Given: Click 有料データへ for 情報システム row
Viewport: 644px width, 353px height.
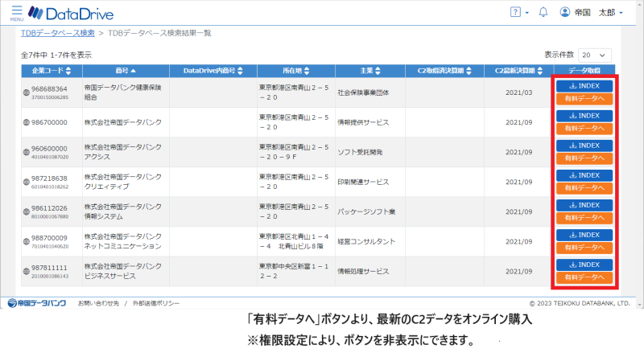Looking at the screenshot, I should 584,218.
